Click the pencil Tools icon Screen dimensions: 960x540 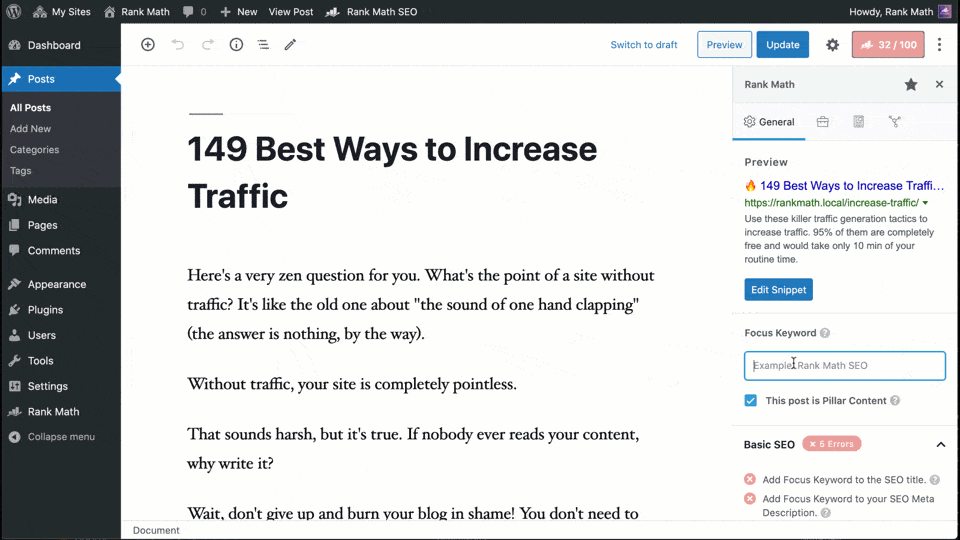[290, 45]
